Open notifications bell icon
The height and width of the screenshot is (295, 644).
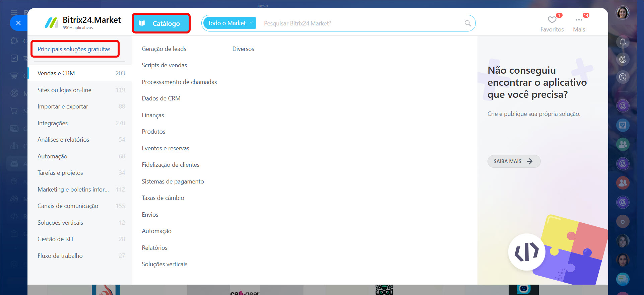point(623,42)
